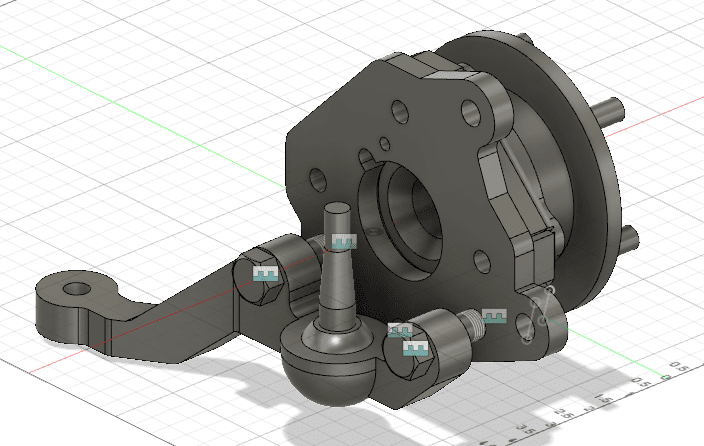Select the upper of the two overlapping joint icons
Image resolution: width=704 pixels, height=446 pixels.
[401, 330]
